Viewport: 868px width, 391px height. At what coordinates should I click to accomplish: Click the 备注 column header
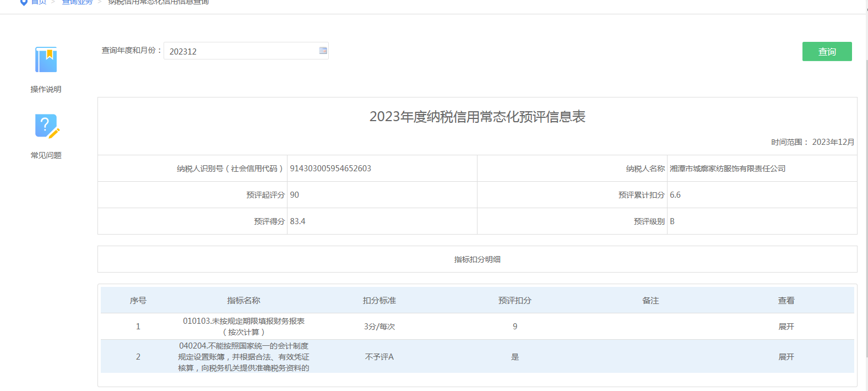click(x=650, y=301)
